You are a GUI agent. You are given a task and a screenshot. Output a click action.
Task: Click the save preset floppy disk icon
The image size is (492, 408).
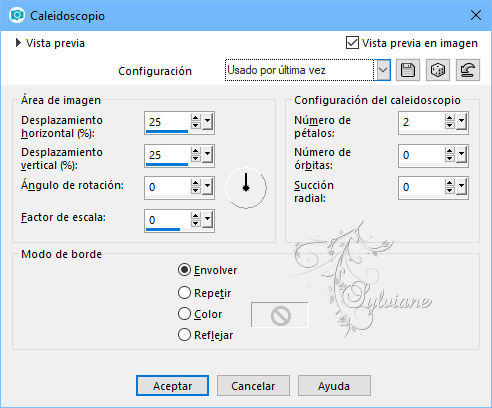tap(408, 70)
